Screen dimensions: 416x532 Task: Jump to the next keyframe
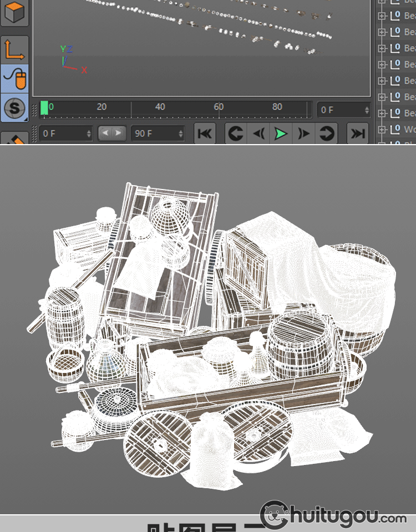pyautogui.click(x=327, y=134)
